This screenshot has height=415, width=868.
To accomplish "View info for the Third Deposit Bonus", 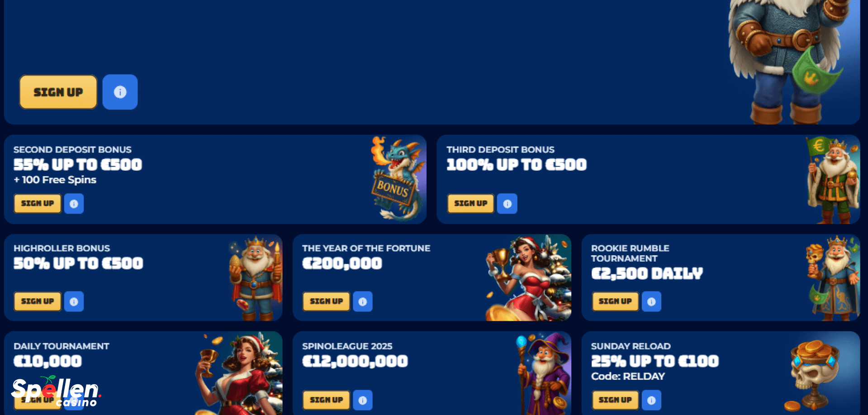I will tap(507, 204).
